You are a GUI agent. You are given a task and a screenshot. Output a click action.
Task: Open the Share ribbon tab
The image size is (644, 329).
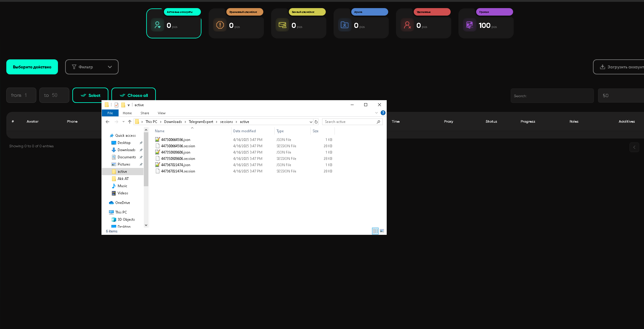pyautogui.click(x=145, y=113)
